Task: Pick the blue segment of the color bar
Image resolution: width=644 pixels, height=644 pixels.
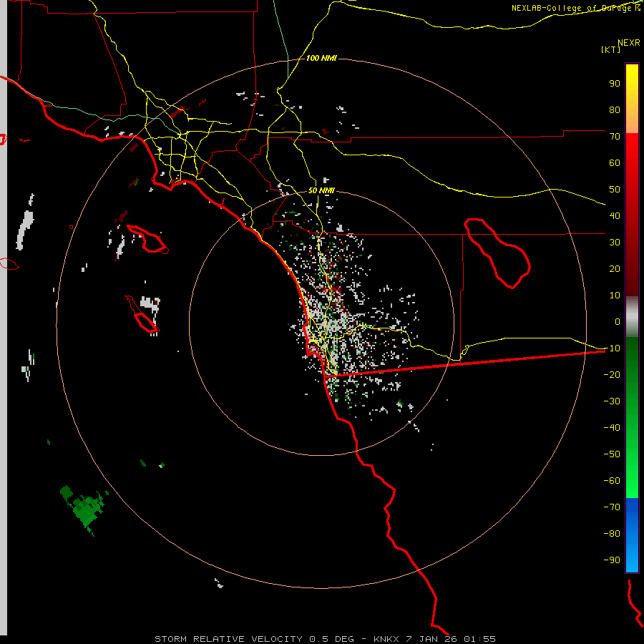Action: click(632, 535)
